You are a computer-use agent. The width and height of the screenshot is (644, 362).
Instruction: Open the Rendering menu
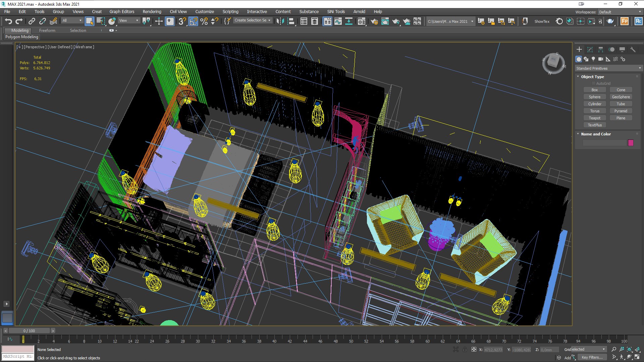click(x=152, y=11)
